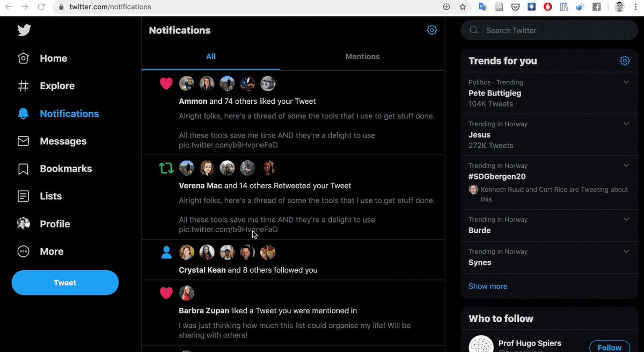Click Barbra Zupan's avatar

click(186, 293)
